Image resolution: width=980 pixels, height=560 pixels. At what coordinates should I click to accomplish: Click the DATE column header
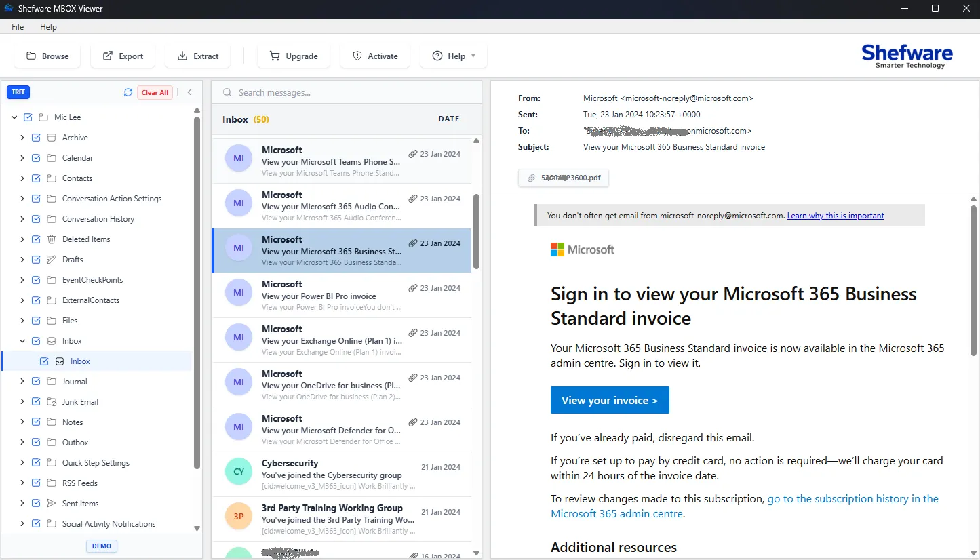pos(449,119)
